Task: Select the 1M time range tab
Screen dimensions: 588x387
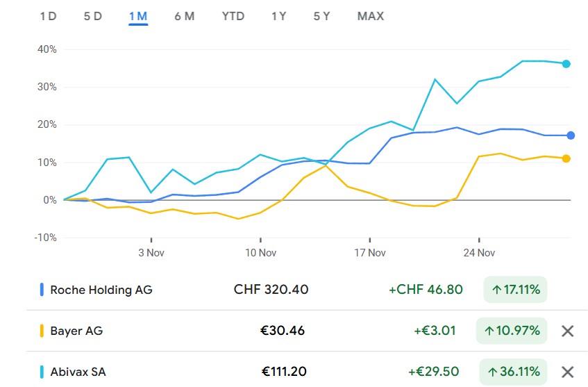Action: click(138, 16)
